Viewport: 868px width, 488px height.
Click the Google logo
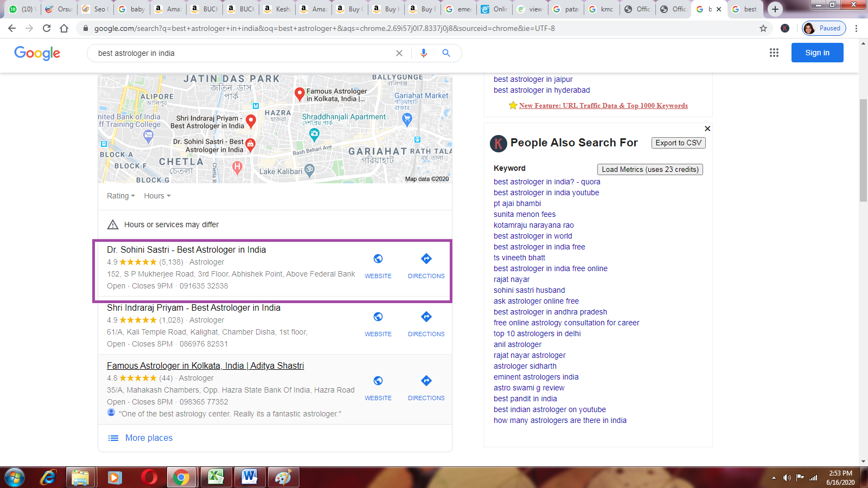pyautogui.click(x=37, y=53)
